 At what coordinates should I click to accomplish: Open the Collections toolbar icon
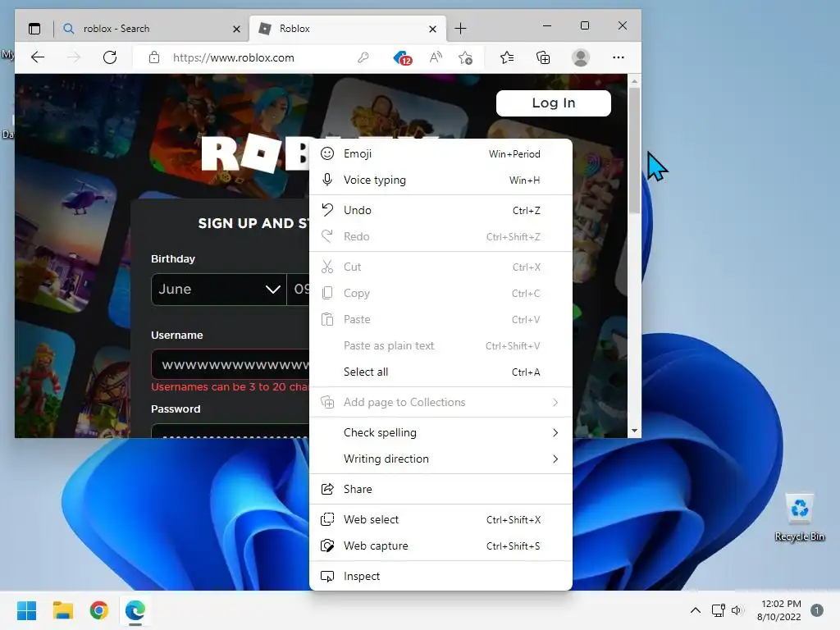tap(543, 57)
